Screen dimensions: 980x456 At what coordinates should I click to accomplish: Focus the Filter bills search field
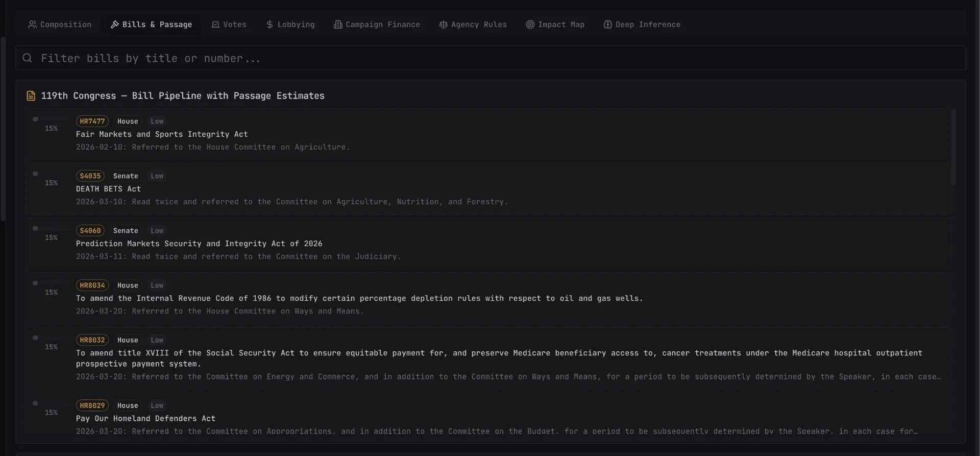pos(491,58)
